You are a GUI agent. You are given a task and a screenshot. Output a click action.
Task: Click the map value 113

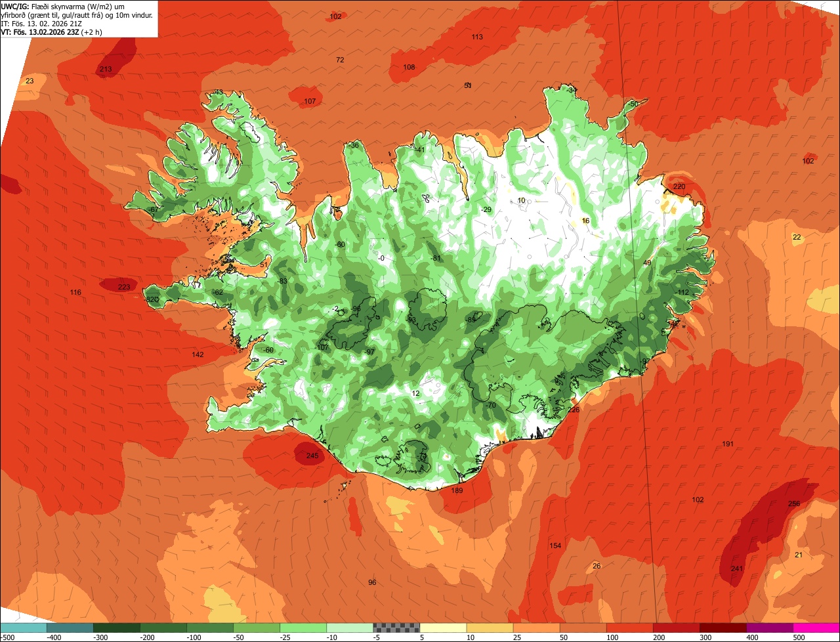pos(477,37)
